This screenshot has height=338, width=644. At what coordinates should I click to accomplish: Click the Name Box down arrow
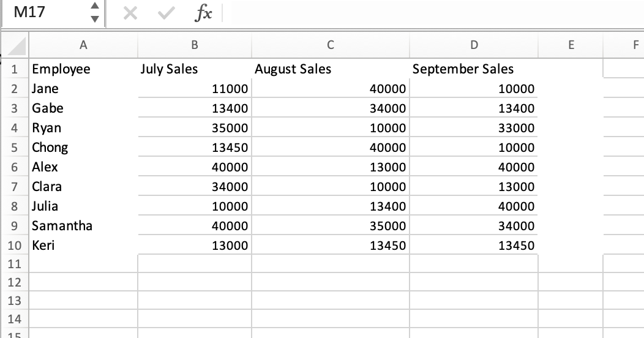pos(95,19)
